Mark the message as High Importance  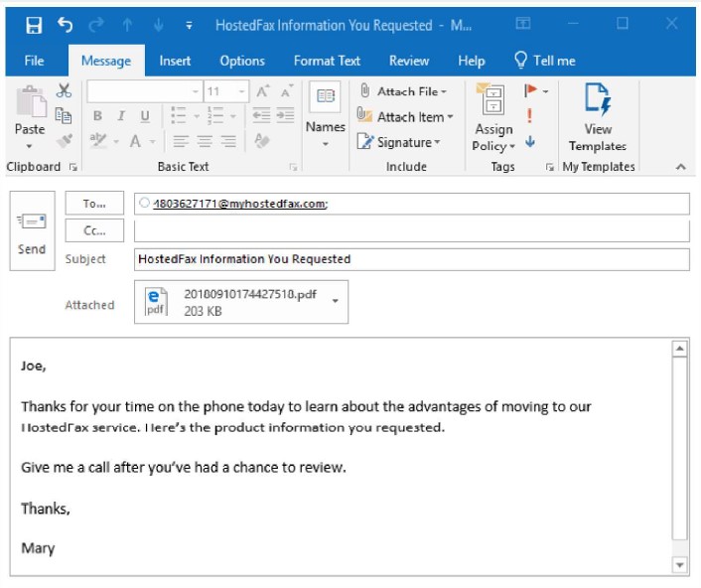(x=530, y=116)
